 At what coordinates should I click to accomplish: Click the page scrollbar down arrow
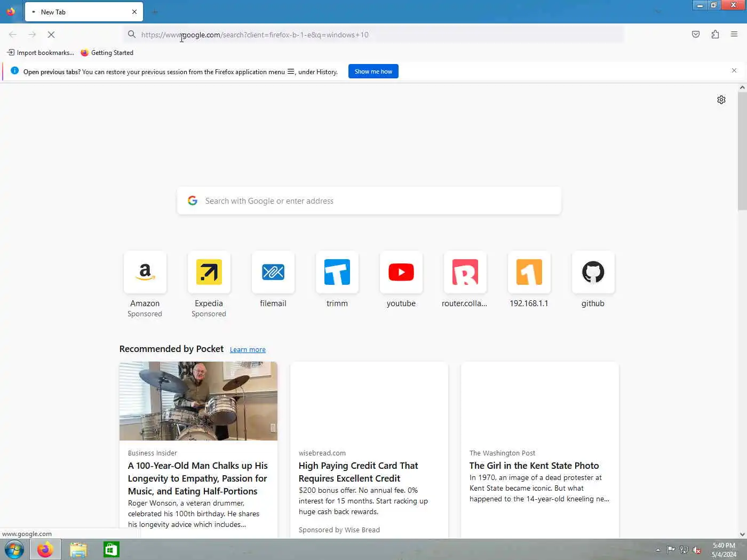pyautogui.click(x=742, y=534)
